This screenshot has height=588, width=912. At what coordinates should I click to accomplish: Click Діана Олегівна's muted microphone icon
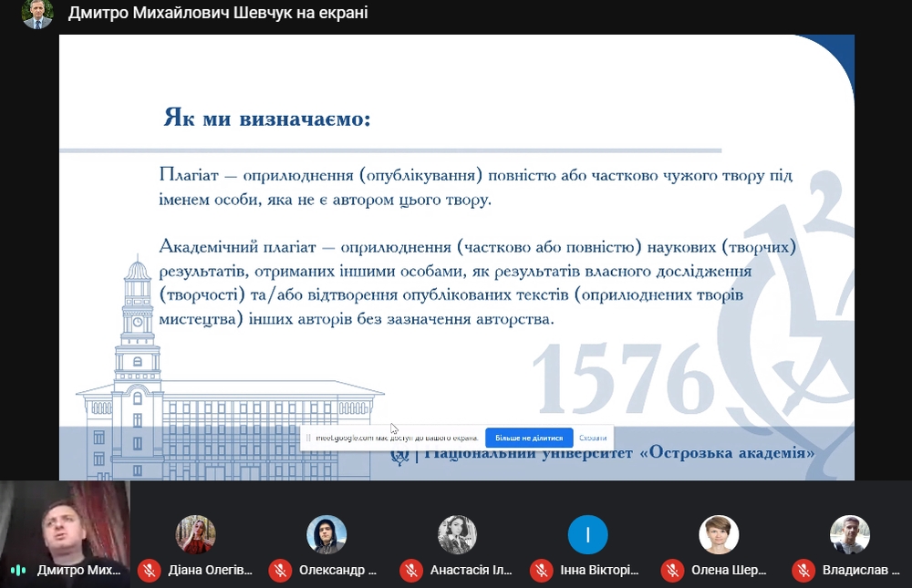coord(149,571)
